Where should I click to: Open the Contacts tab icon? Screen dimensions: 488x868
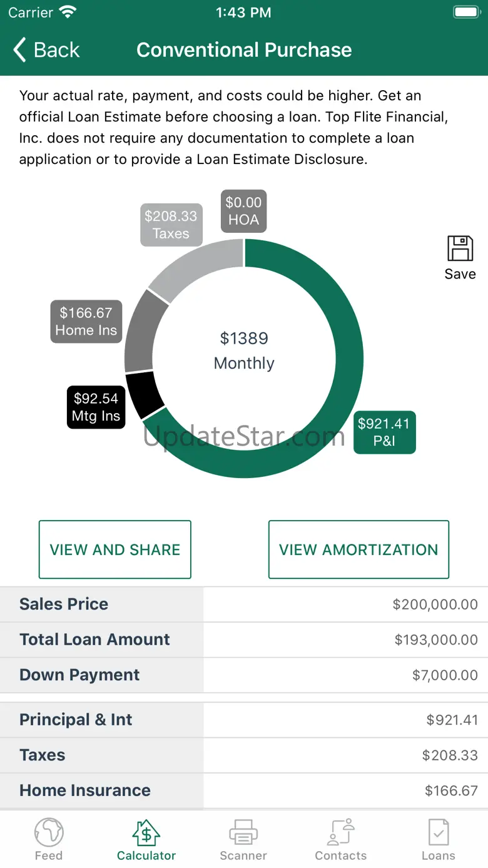tap(341, 832)
